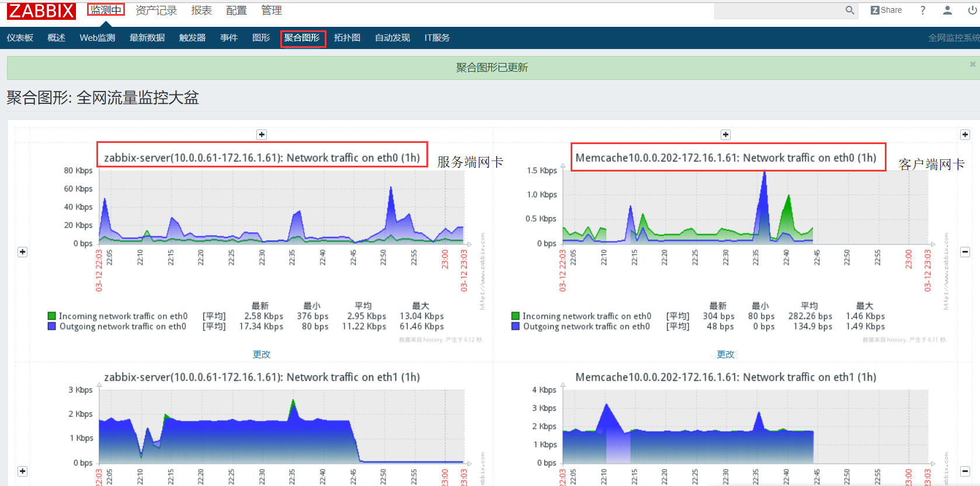
Task: Click the Memcache eth0 traffic graph
Action: pyautogui.click(x=745, y=208)
